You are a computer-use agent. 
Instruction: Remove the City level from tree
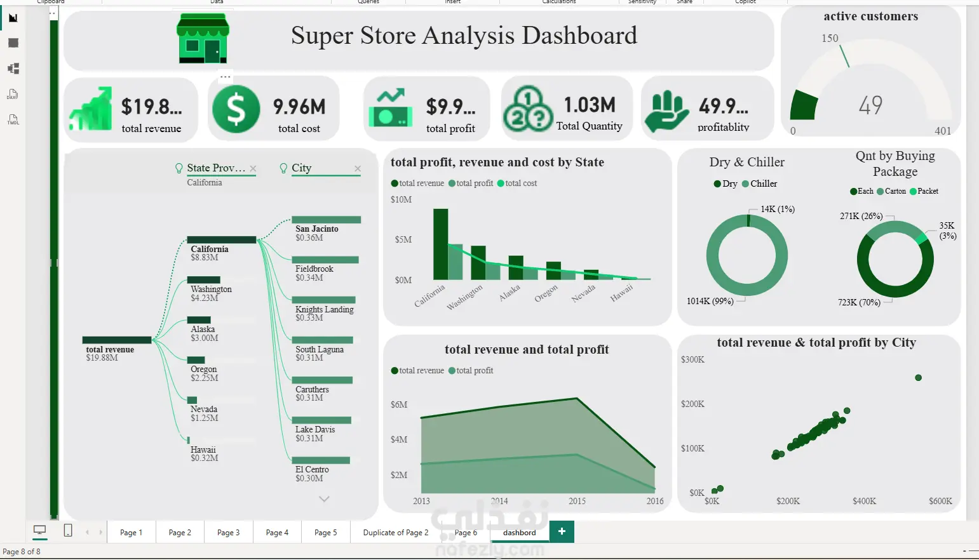pyautogui.click(x=358, y=168)
